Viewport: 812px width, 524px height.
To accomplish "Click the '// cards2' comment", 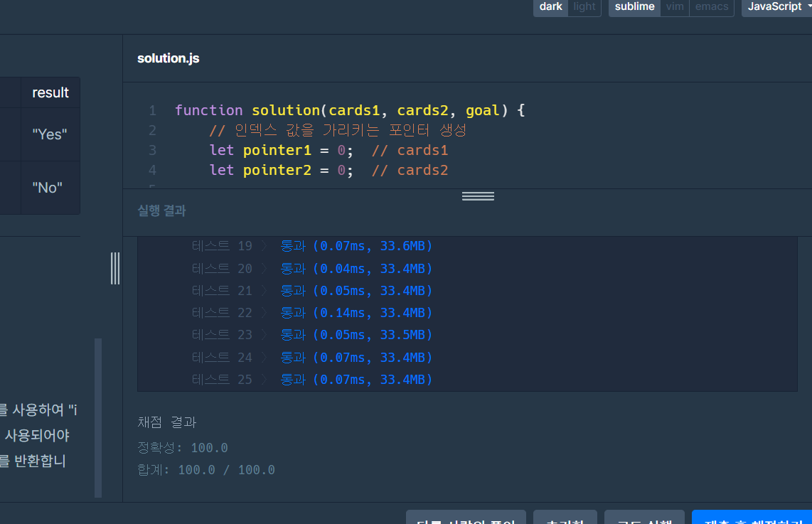I will 410,171.
